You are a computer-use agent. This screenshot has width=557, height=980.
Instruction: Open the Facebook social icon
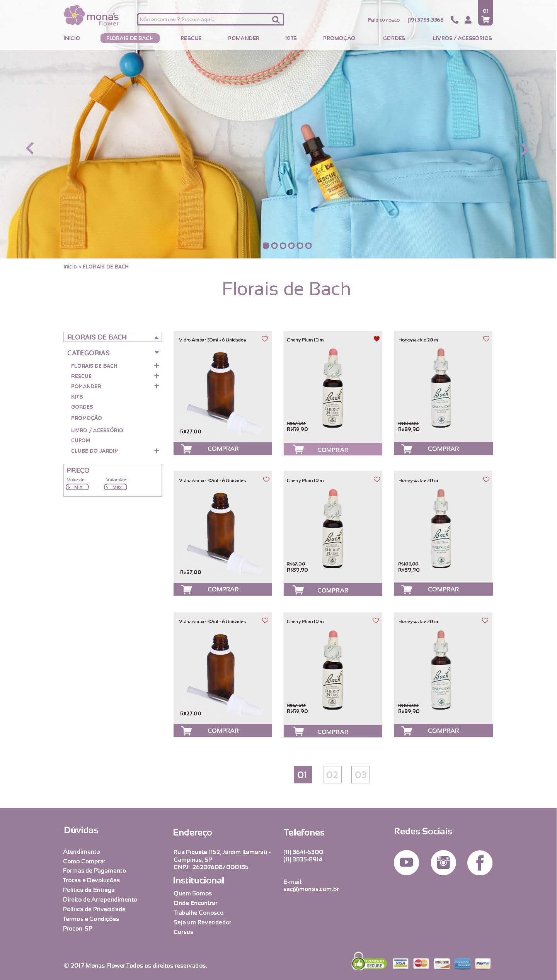click(480, 862)
